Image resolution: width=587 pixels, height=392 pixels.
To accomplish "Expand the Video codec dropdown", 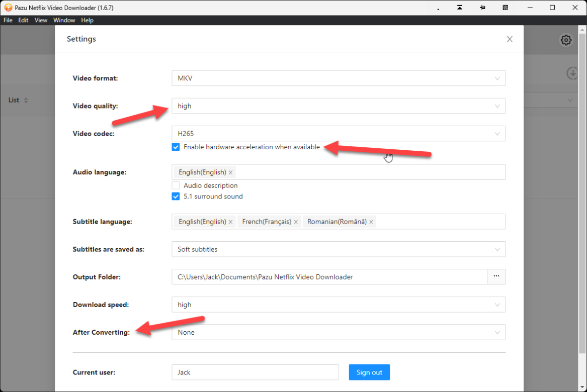I will pos(338,134).
